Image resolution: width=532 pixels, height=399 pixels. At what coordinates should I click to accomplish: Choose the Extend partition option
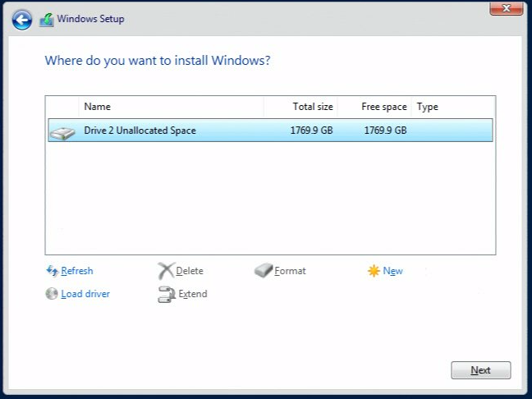coord(193,294)
